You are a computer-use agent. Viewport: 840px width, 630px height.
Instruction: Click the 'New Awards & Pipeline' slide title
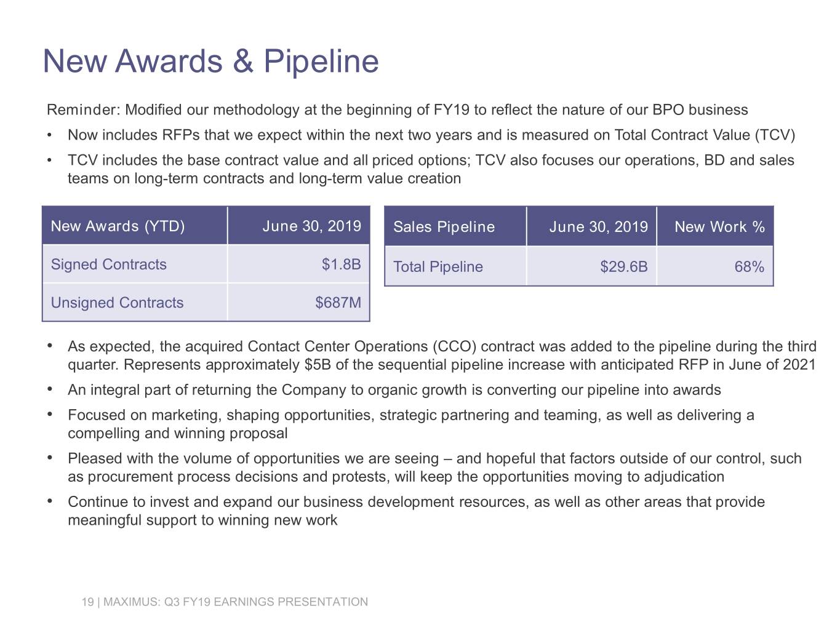[210, 61]
